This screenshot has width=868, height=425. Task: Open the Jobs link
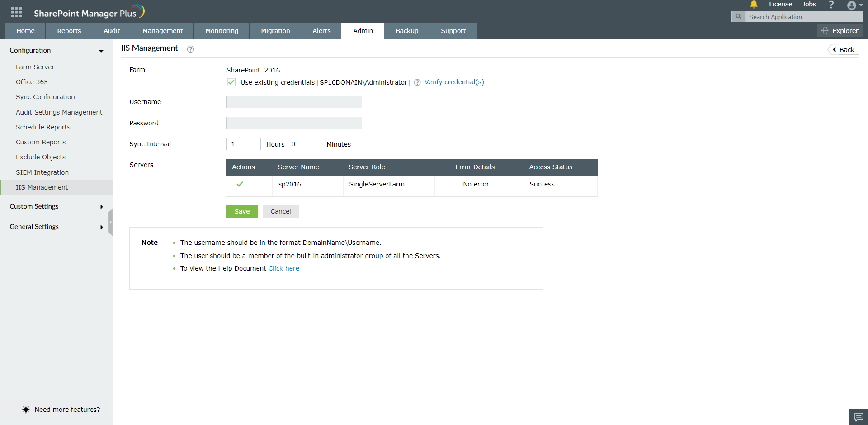click(x=809, y=4)
